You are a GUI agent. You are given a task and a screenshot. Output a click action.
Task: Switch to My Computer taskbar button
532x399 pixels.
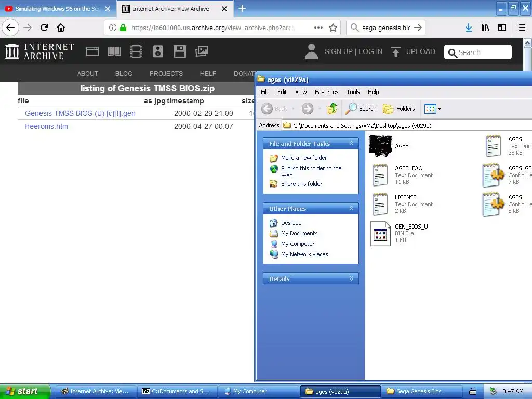coord(259,391)
